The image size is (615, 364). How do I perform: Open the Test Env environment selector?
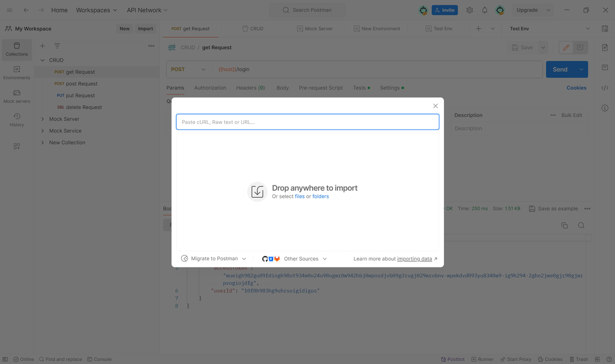(550, 29)
